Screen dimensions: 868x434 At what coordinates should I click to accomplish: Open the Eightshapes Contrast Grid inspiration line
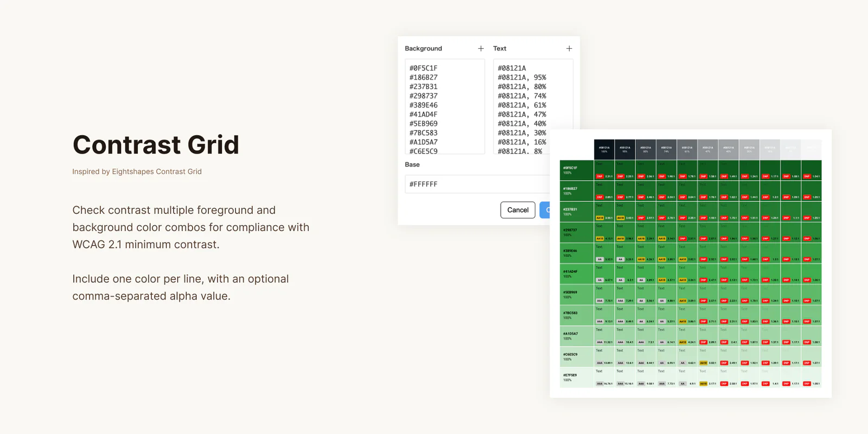(137, 171)
